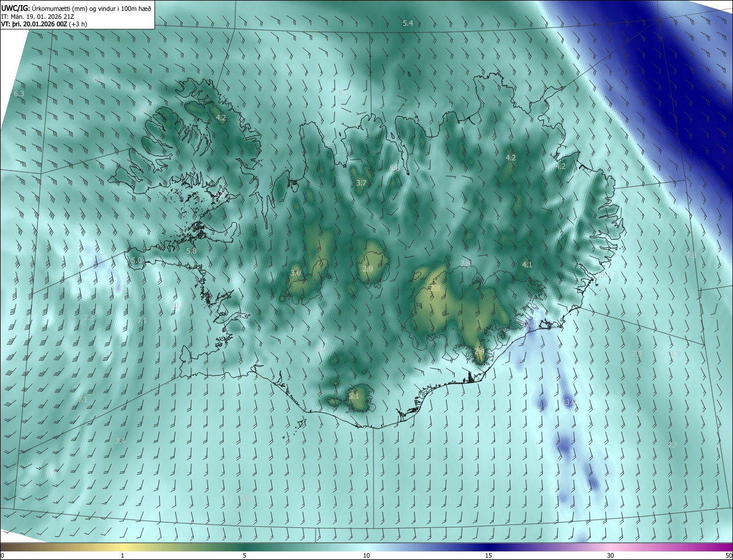Click the "7.9" value label over the sea

click(637, 354)
